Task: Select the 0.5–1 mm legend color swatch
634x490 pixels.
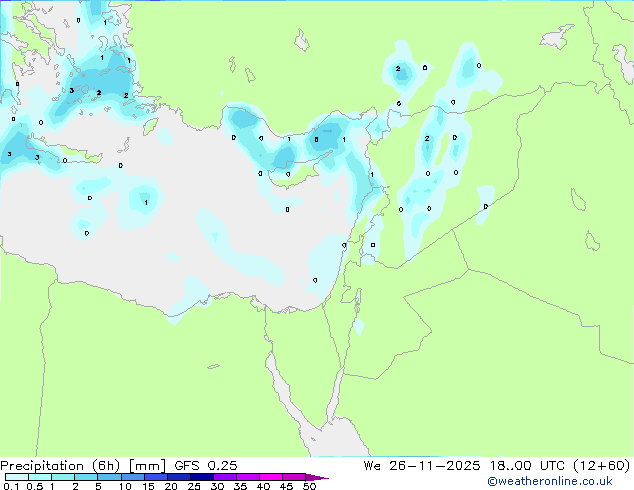Action: (40, 477)
